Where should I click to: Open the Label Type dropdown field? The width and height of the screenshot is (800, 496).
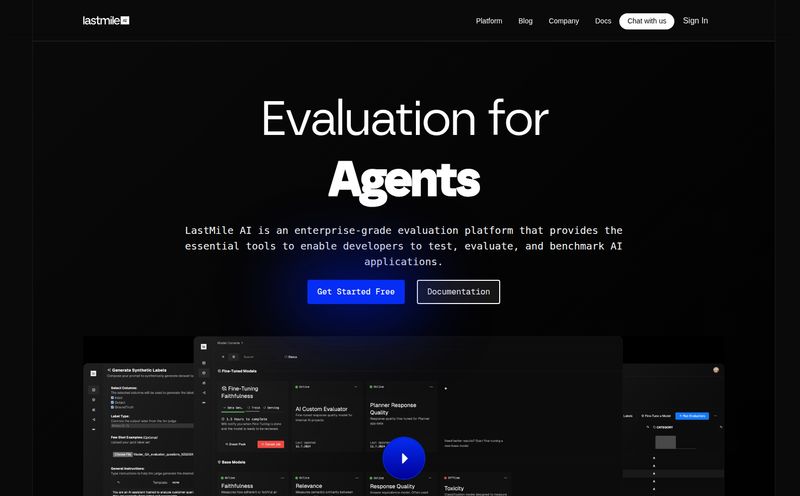[152, 426]
